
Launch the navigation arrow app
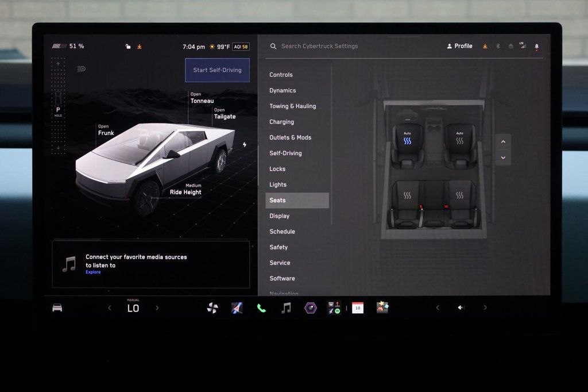(237, 308)
